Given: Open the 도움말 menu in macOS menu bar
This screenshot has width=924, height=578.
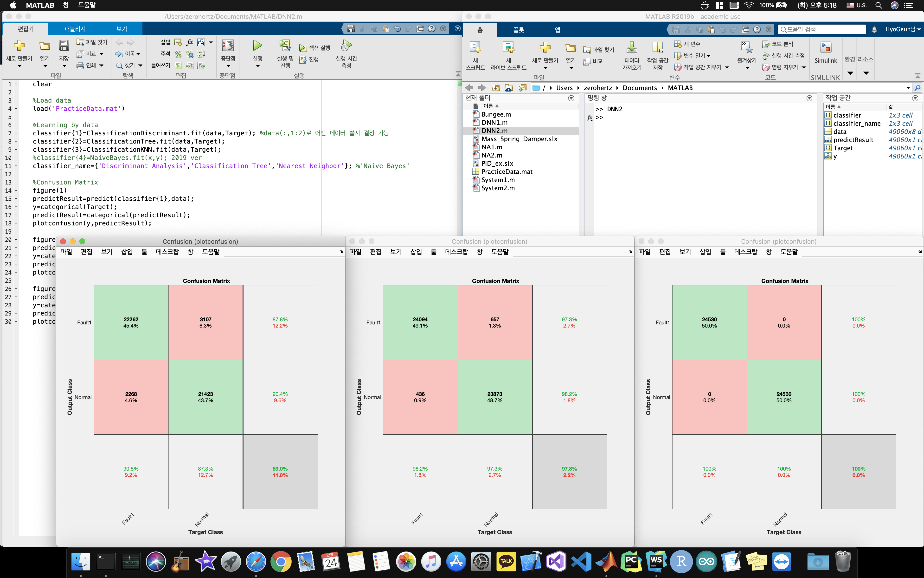Looking at the screenshot, I should [x=87, y=5].
